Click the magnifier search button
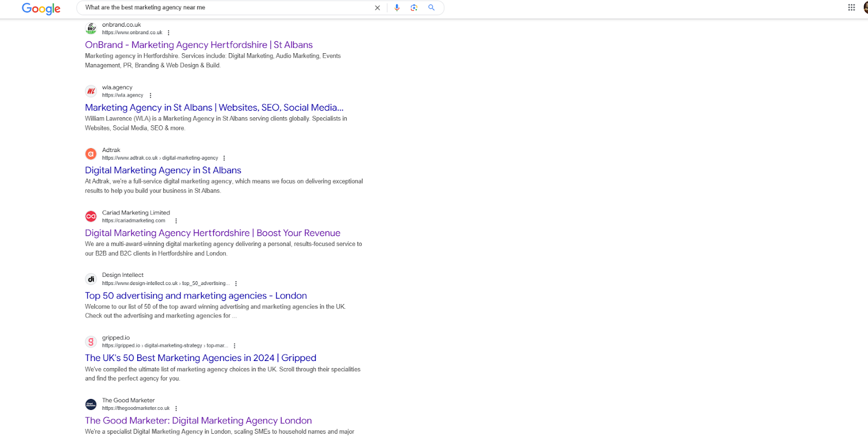This screenshot has height=437, width=868. [x=431, y=8]
